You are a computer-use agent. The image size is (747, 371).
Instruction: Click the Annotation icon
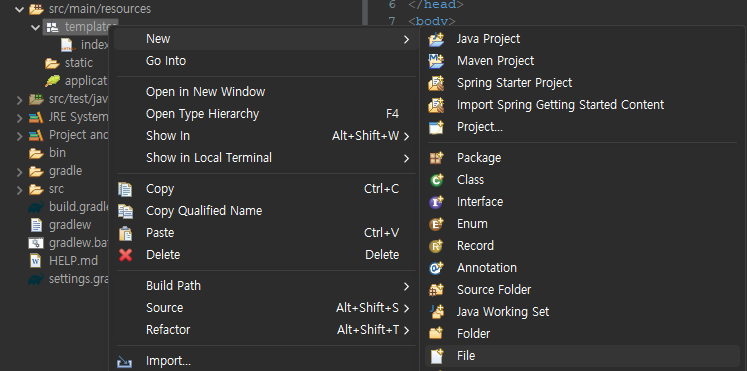[x=436, y=268]
